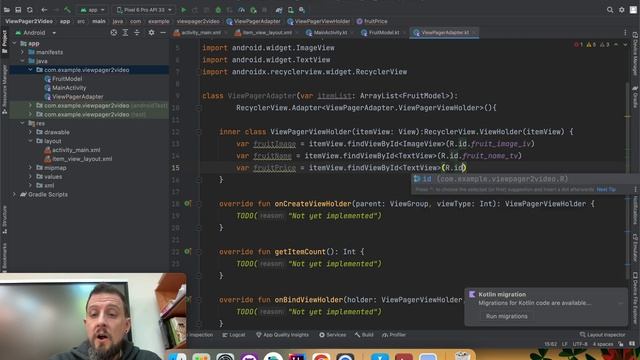Click the ViewPager2Video breadcrumb in navigation bar

(29, 21)
